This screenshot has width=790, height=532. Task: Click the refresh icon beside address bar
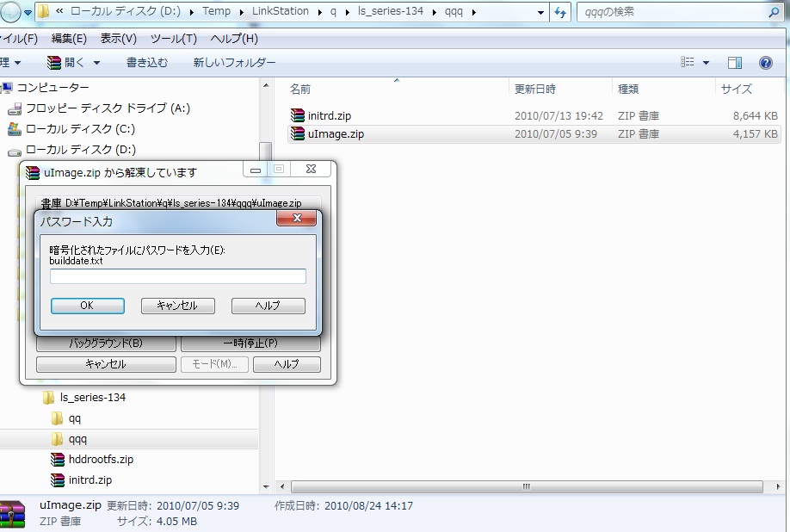coord(559,12)
